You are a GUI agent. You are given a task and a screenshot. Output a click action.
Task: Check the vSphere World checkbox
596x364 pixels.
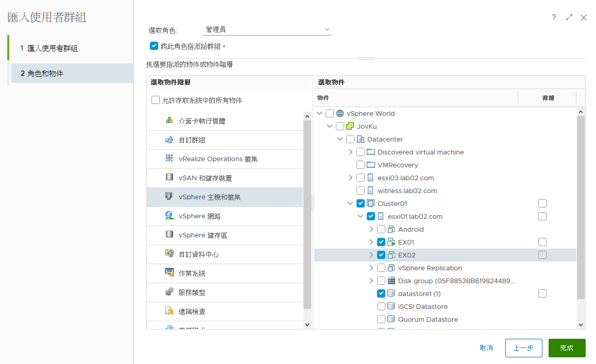[x=330, y=113]
